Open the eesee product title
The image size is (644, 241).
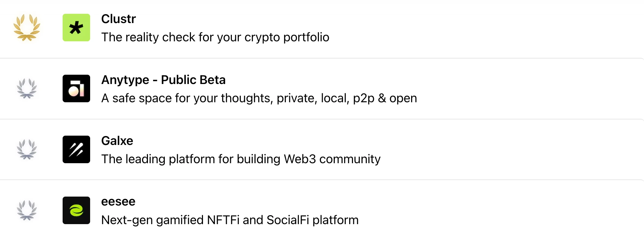118,202
